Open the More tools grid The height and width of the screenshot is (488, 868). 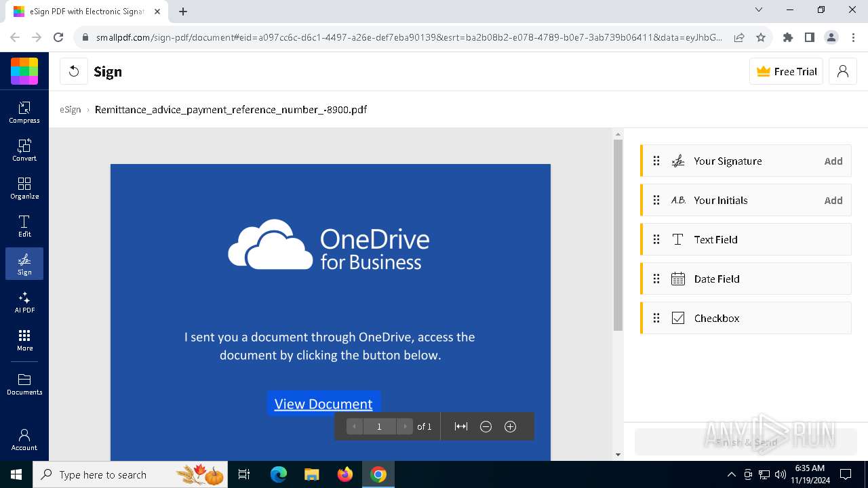[24, 340]
